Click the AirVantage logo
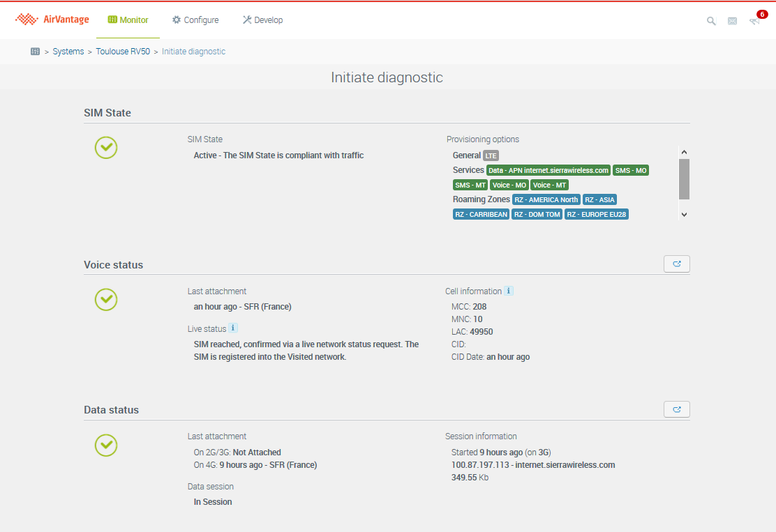 pos(52,20)
